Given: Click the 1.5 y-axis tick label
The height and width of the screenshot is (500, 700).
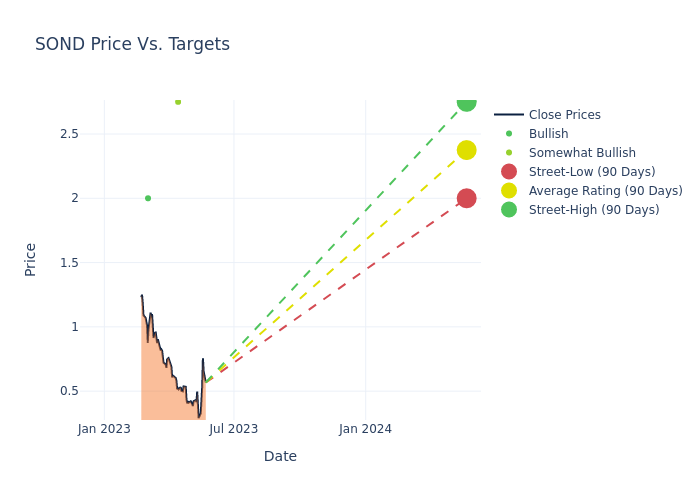Looking at the screenshot, I should [x=68, y=263].
